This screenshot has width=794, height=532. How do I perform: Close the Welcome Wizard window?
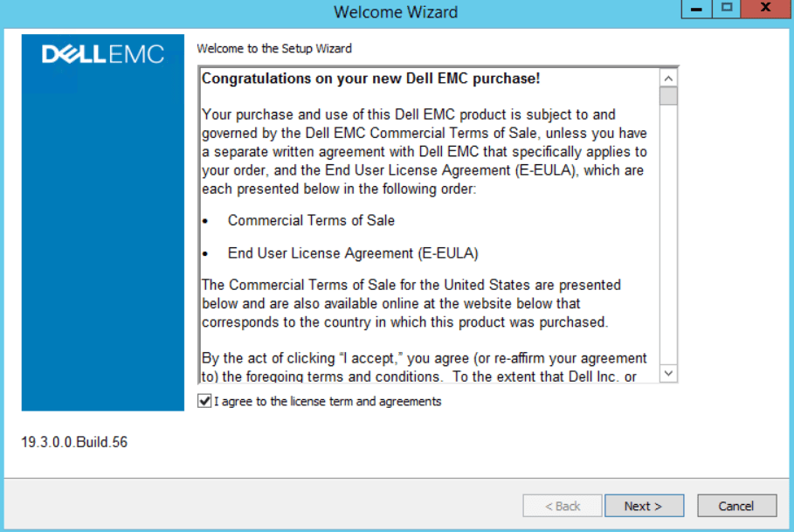pyautogui.click(x=764, y=8)
